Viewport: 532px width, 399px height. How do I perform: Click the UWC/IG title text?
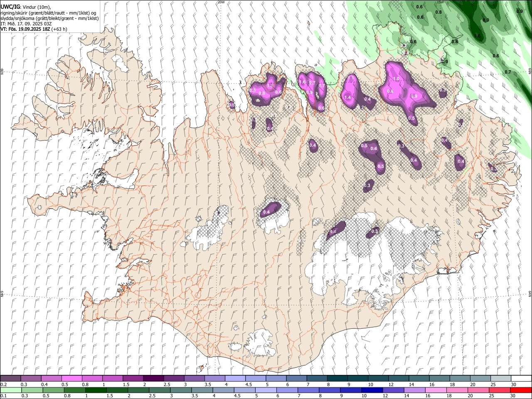tap(10, 7)
